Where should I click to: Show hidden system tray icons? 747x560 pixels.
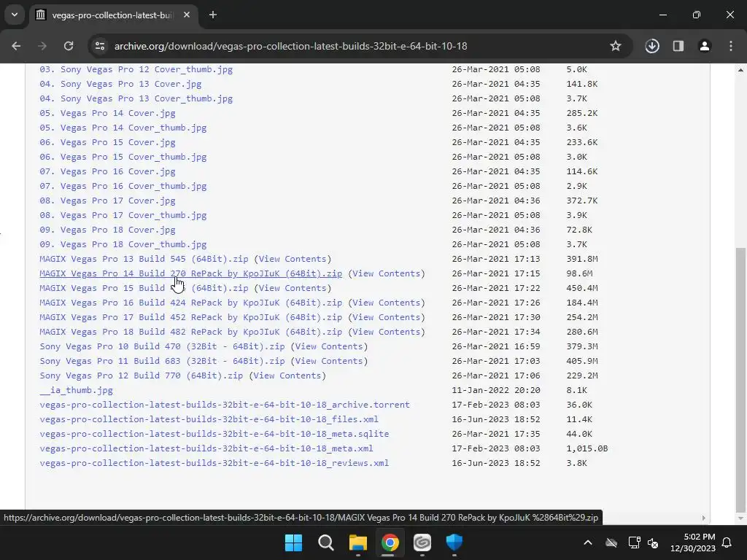point(588,542)
